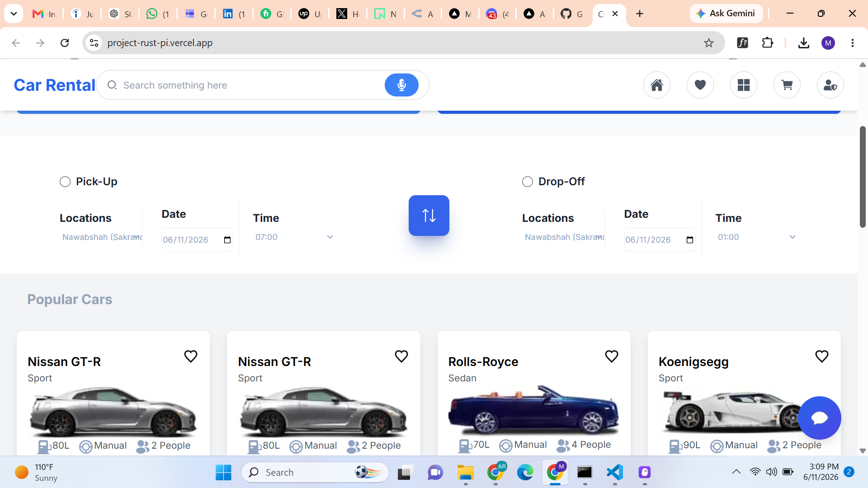
Task: Open favorites heart icon in header
Action: tap(700, 85)
